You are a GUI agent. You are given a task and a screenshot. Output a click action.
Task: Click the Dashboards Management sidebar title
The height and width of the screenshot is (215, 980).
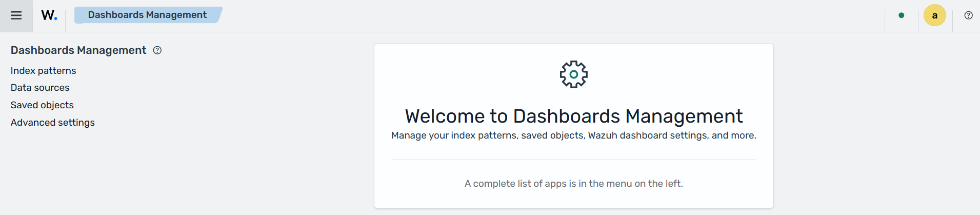tap(78, 50)
